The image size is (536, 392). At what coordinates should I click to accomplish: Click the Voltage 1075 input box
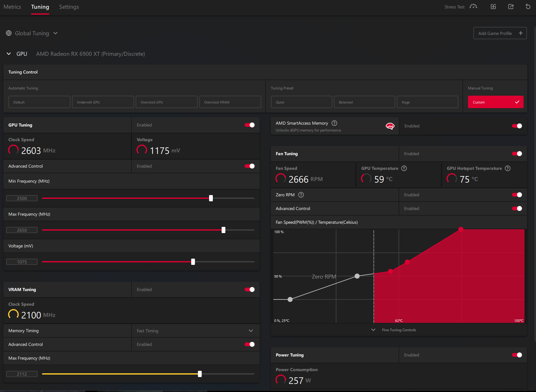[22, 262]
